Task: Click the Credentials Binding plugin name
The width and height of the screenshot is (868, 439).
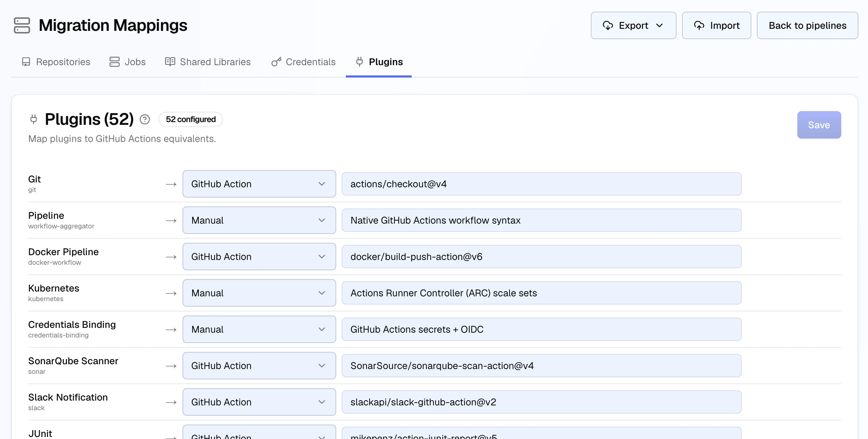Action: tap(72, 324)
